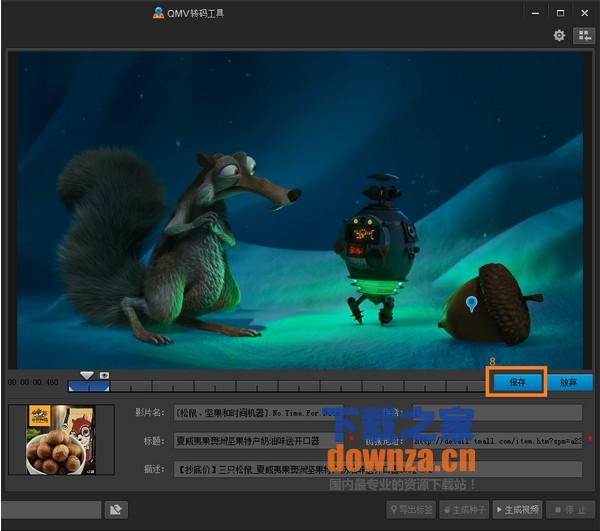Viewport: 600px width, 531px height.
Task: Click 导出标签 export tags button
Action: pyautogui.click(x=411, y=510)
